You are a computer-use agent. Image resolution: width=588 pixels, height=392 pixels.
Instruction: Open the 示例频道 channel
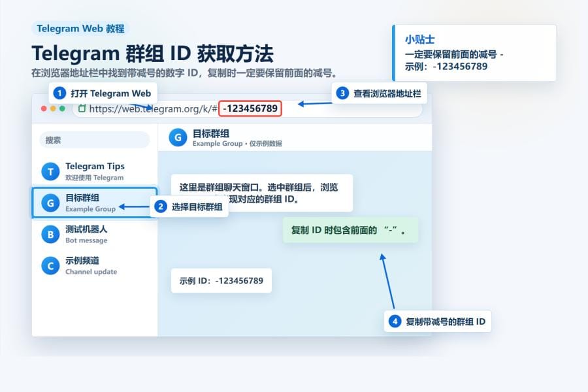click(x=95, y=266)
